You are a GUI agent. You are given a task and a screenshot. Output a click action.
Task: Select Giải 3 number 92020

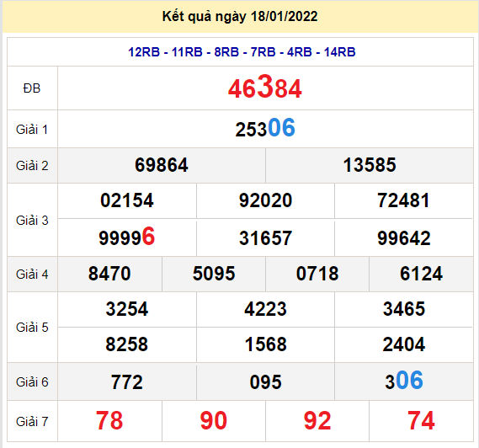point(265,200)
